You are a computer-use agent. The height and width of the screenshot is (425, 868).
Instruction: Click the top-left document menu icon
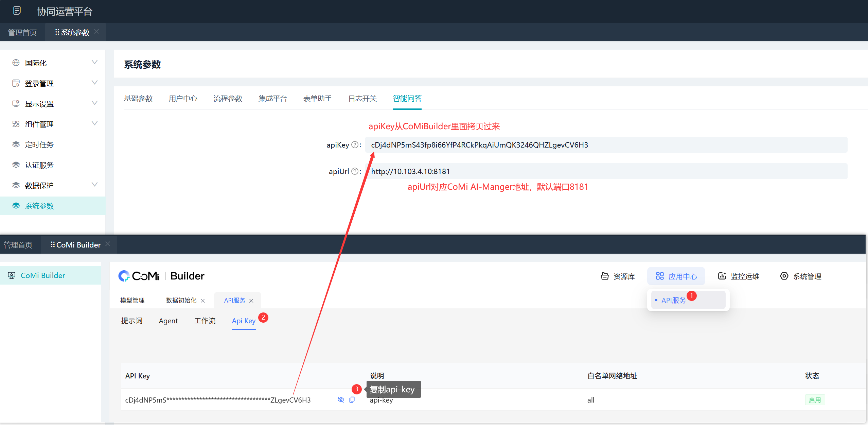click(x=17, y=11)
